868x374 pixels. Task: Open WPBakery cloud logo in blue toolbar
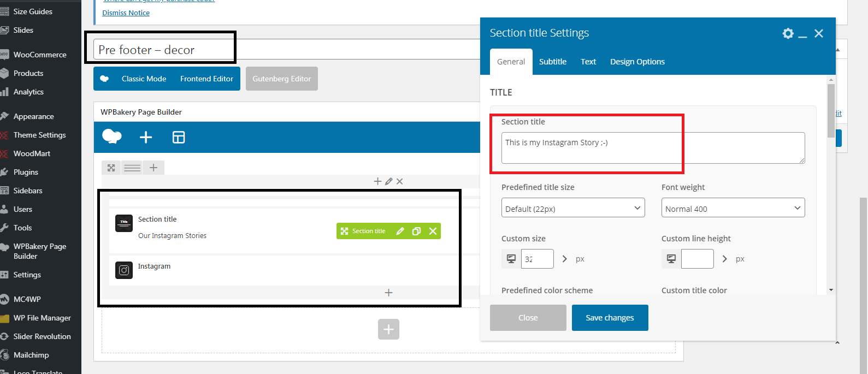pos(112,136)
